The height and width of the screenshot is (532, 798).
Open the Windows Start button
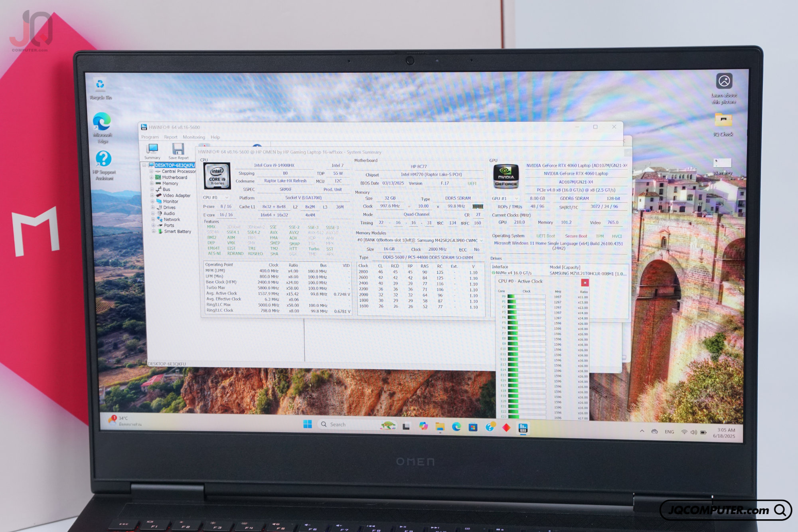tap(308, 424)
